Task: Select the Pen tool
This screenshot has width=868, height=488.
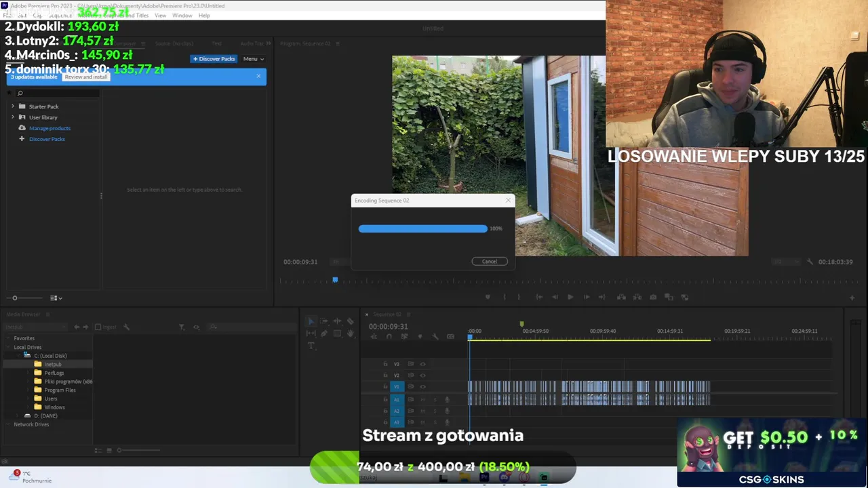Action: tap(324, 333)
